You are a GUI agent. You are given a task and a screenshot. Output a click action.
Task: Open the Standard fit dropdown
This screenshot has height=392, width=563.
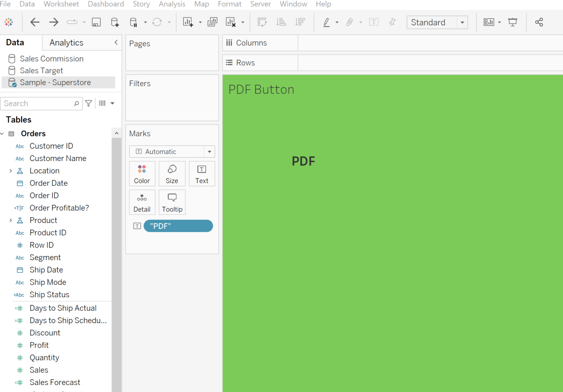coord(463,22)
